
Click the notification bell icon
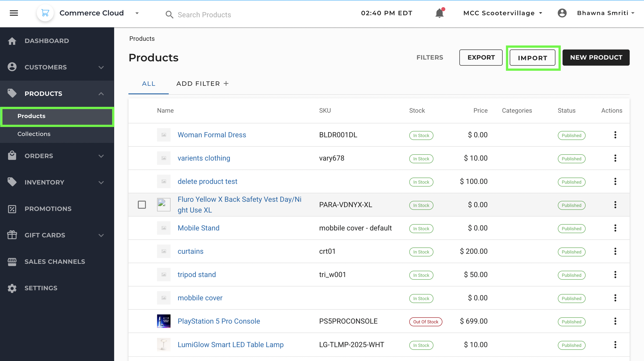click(x=439, y=13)
